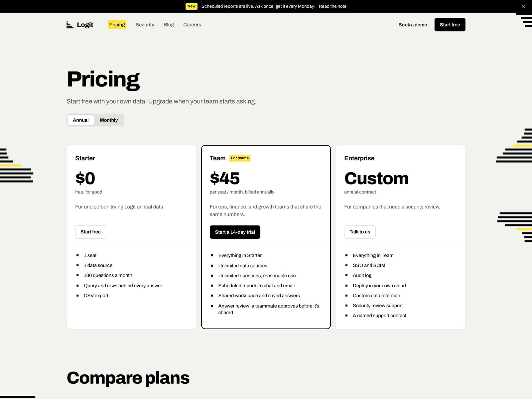
Task: Open the Blog from the navigation
Action: (x=169, y=25)
